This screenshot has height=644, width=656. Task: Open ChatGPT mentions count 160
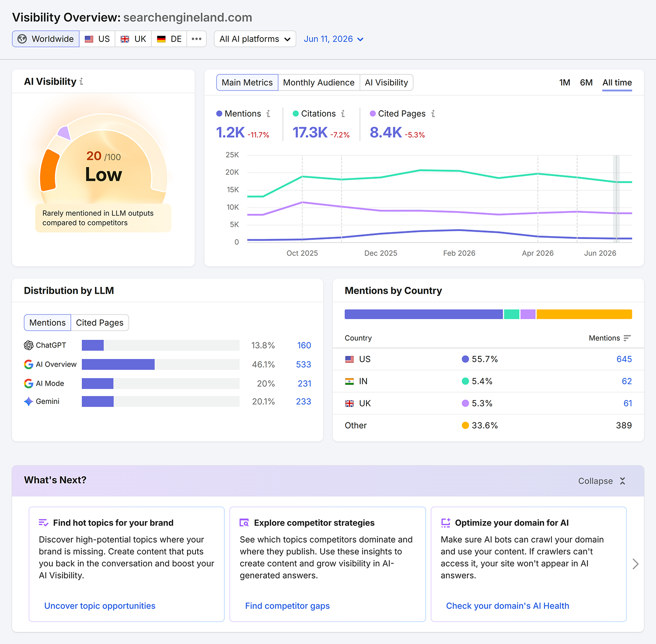click(x=304, y=345)
